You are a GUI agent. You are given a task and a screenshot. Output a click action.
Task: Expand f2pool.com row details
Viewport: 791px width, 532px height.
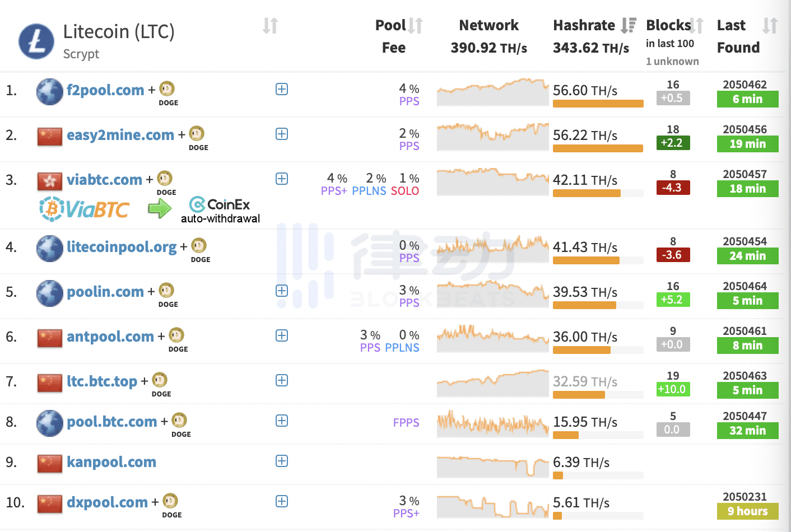(x=282, y=89)
